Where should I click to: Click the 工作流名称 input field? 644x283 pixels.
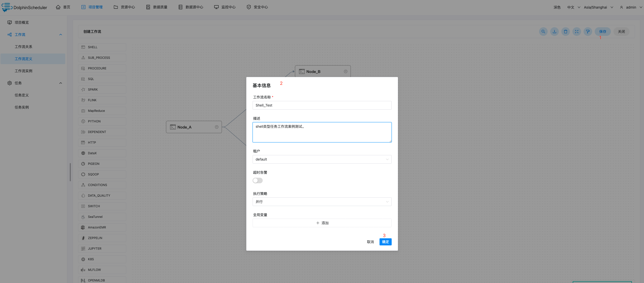click(x=322, y=105)
